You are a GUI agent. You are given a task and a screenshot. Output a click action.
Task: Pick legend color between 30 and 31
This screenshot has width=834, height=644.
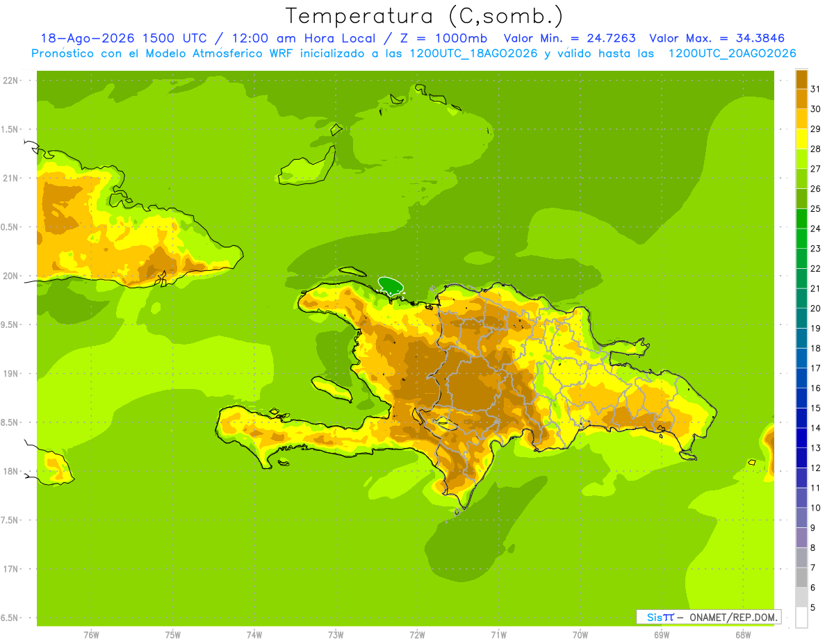click(801, 99)
